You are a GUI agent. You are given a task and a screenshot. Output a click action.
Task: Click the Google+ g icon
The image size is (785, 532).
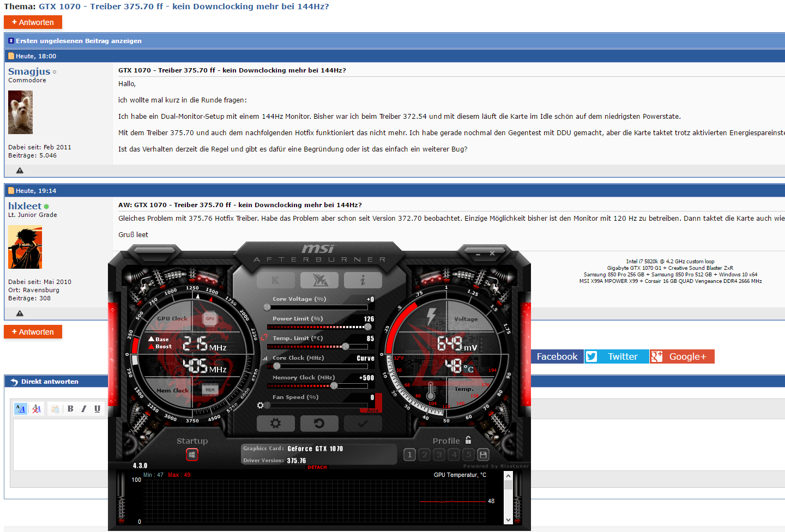[657, 356]
